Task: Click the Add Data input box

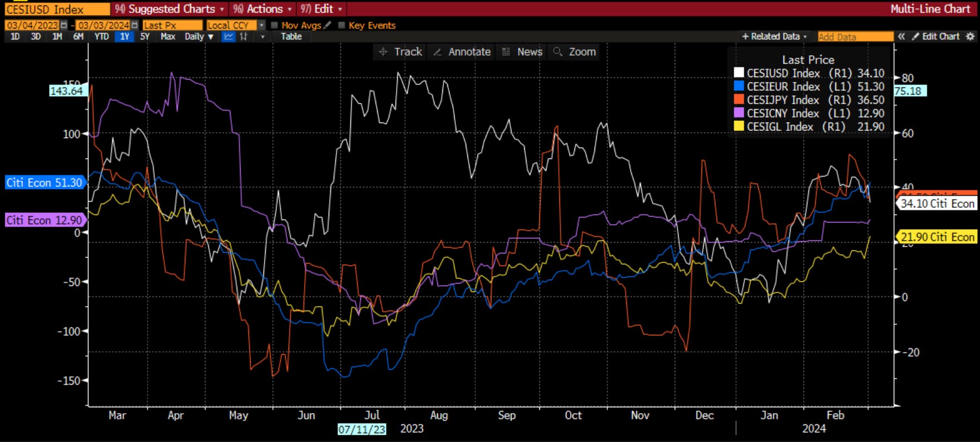Action: coord(855,37)
